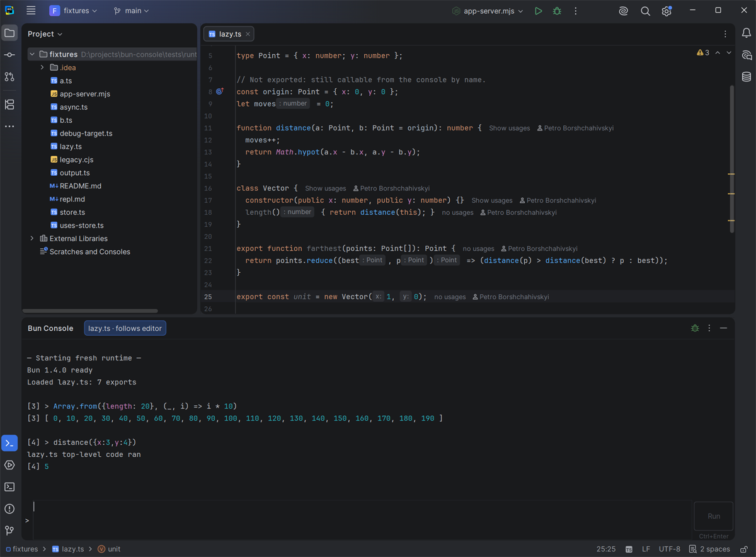Toggle lazy.ts follows editor chip
Screen dimensions: 756x557
[x=125, y=328]
